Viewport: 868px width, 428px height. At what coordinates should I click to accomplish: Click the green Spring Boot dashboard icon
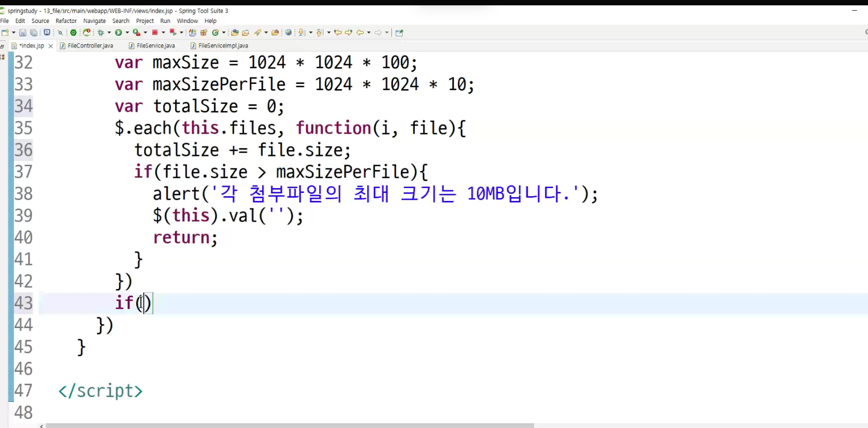[x=73, y=33]
